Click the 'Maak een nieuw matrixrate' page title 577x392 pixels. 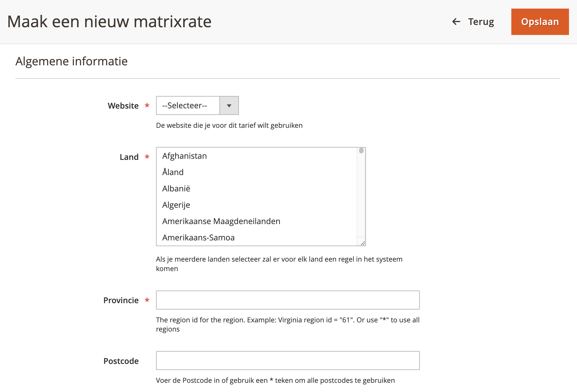(x=109, y=22)
